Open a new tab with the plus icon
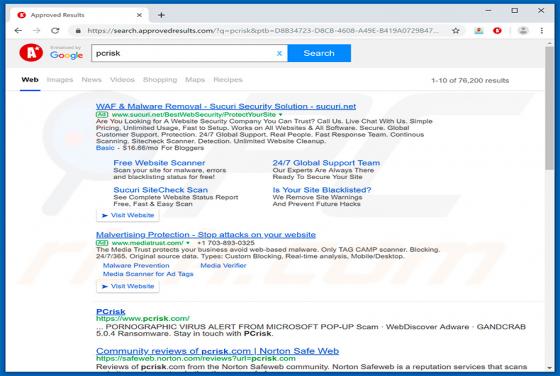Screen dimensions: 560x376 coord(161,15)
